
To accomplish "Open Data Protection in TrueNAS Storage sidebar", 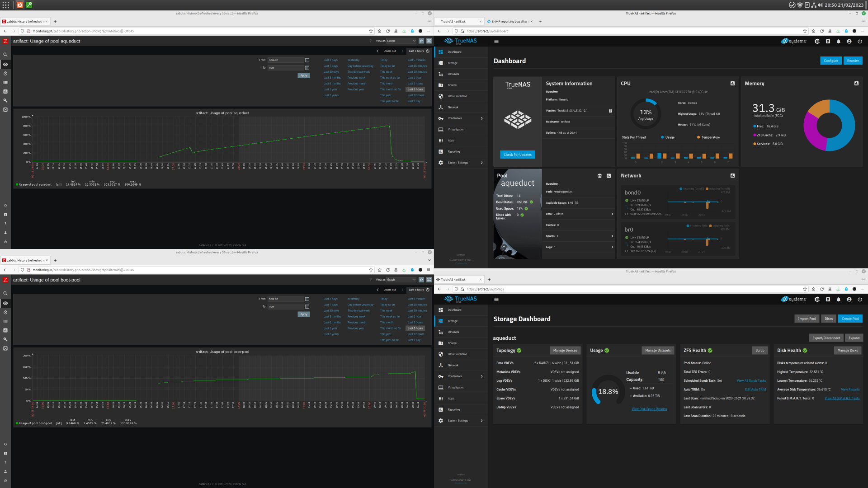I will [x=461, y=354].
